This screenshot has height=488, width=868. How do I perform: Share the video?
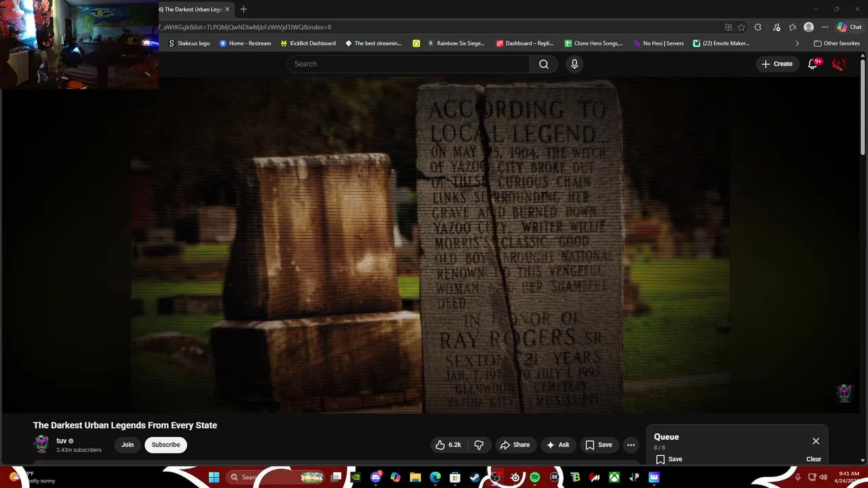(515, 445)
